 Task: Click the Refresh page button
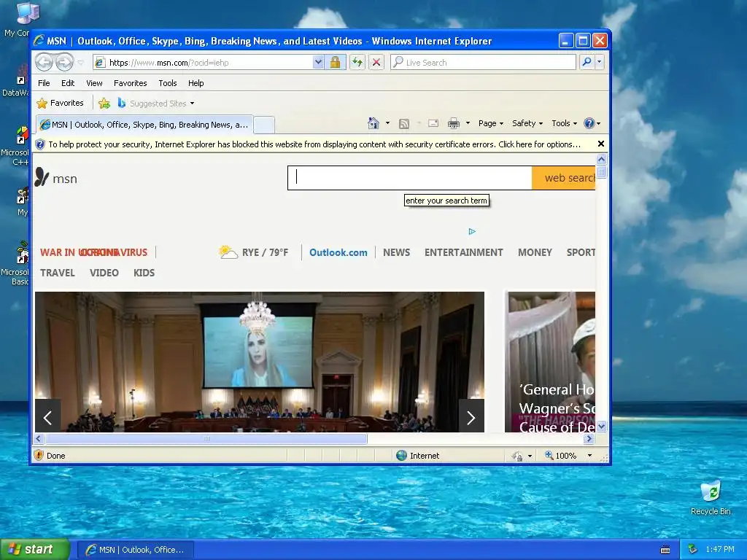point(357,63)
